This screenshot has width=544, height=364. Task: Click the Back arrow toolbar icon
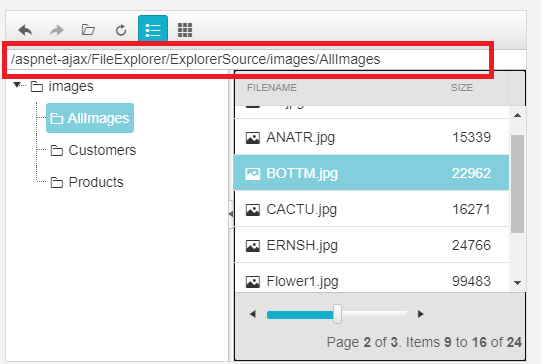[x=25, y=30]
